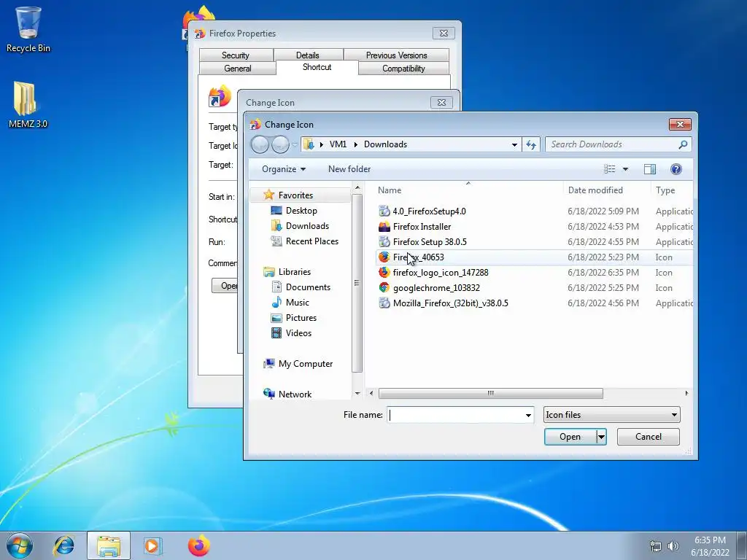The width and height of the screenshot is (747, 560).
Task: Click the search magnifier in Search Downloads
Action: 683,144
